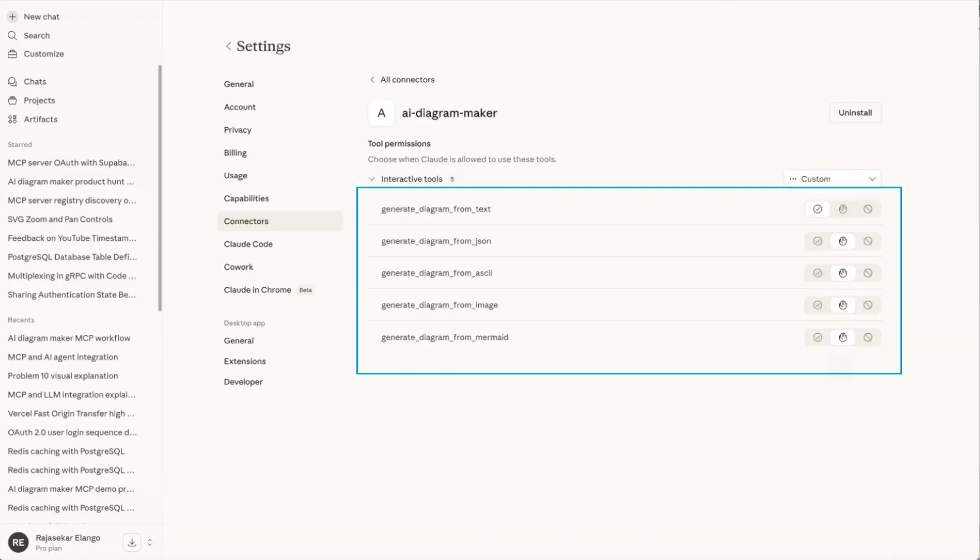Open Search from the sidebar magnifier icon
Viewport: 980px width, 560px height.
pos(12,35)
